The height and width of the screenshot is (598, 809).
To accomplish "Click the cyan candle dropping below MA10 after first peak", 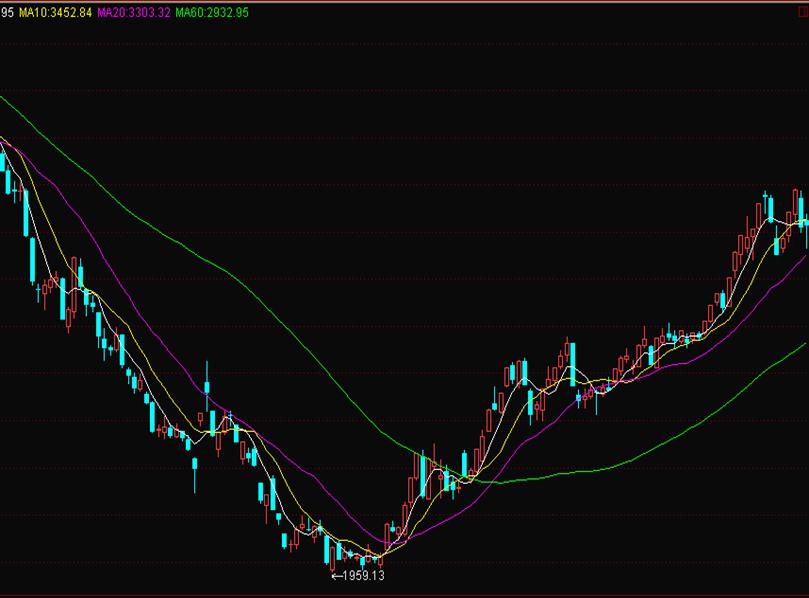I will [530, 405].
